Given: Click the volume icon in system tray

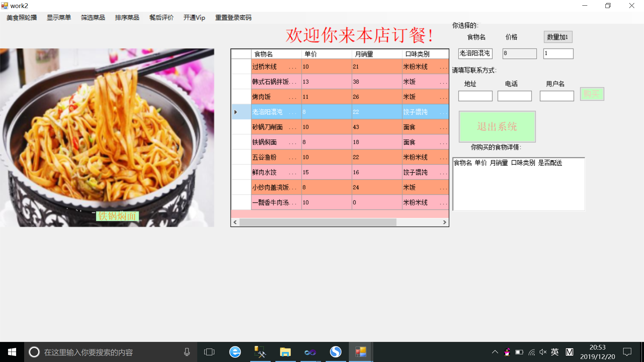Looking at the screenshot, I should (543, 352).
